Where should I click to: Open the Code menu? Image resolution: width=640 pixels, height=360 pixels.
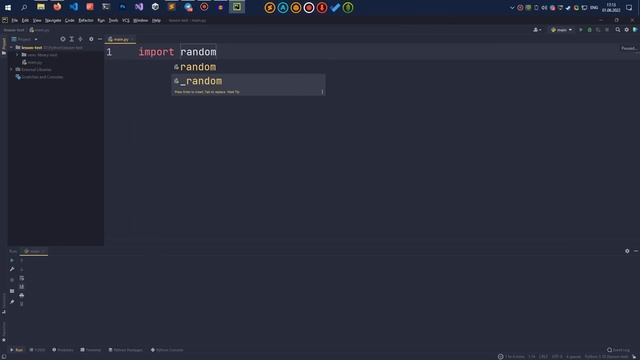click(x=70, y=20)
